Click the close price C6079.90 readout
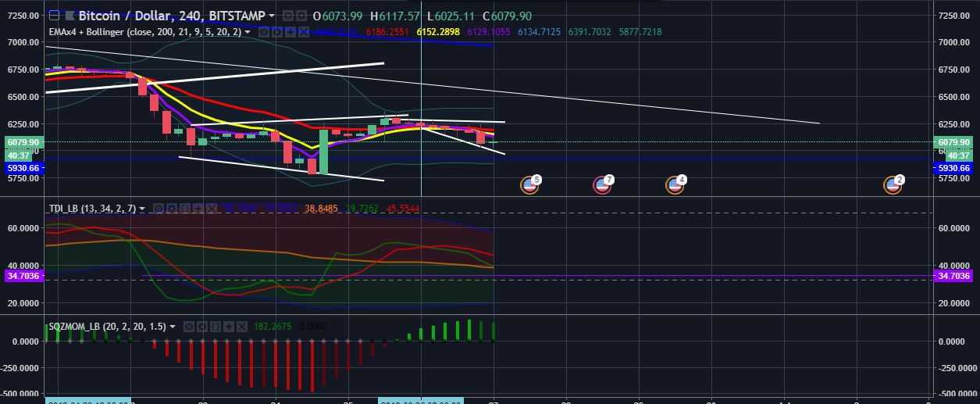980x404 pixels. [508, 16]
